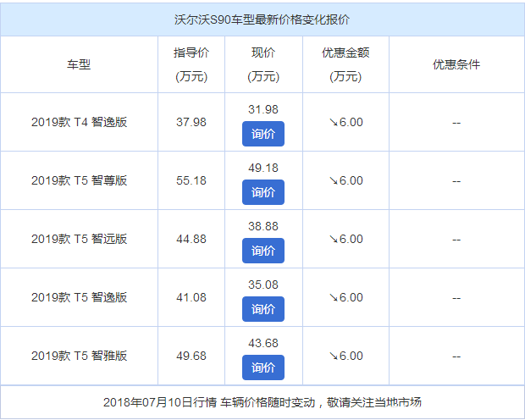
Task: Click discount ↘6.00 in T4 智逸版 row
Action: click(345, 122)
